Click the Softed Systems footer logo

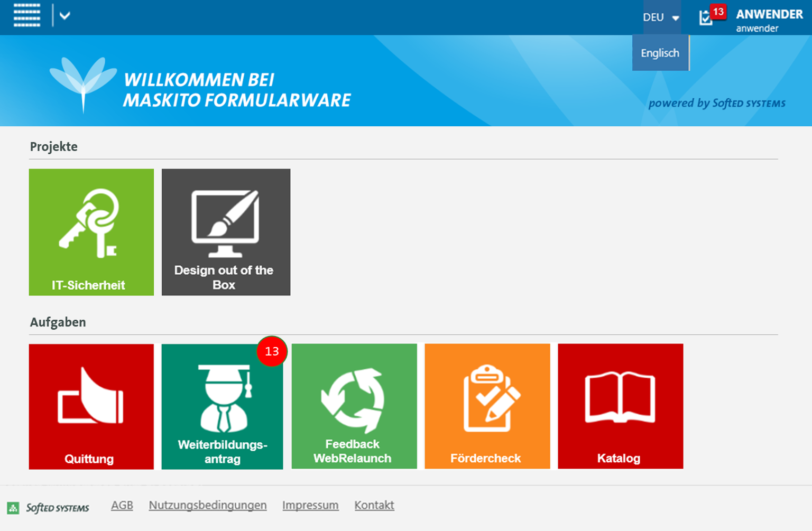coord(48,508)
